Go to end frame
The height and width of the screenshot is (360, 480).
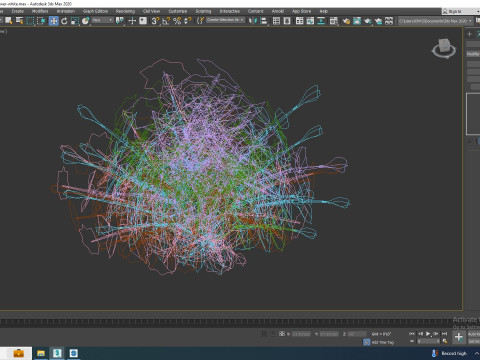[444, 334]
